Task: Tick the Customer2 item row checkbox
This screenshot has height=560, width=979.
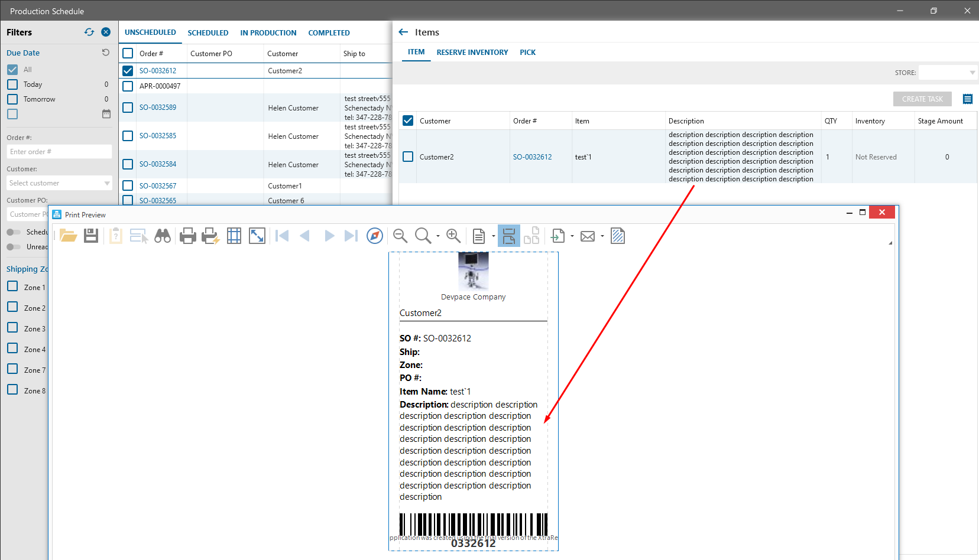Action: pos(408,157)
